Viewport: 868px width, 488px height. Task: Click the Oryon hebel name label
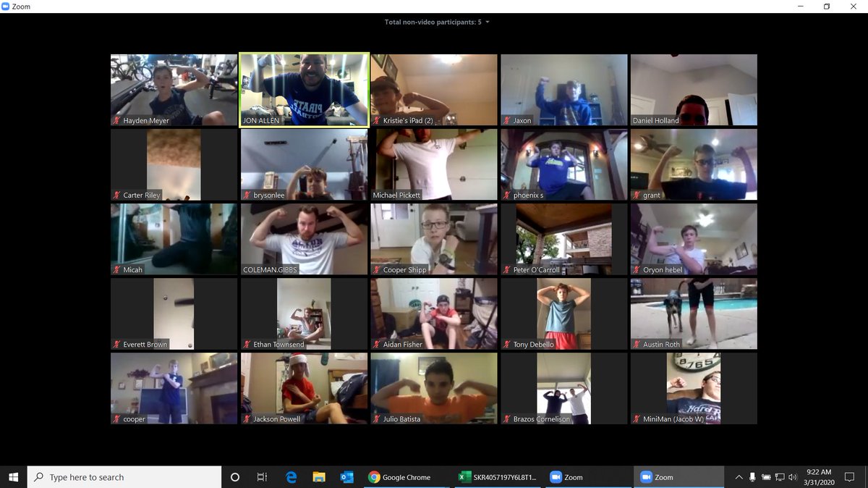pos(664,270)
